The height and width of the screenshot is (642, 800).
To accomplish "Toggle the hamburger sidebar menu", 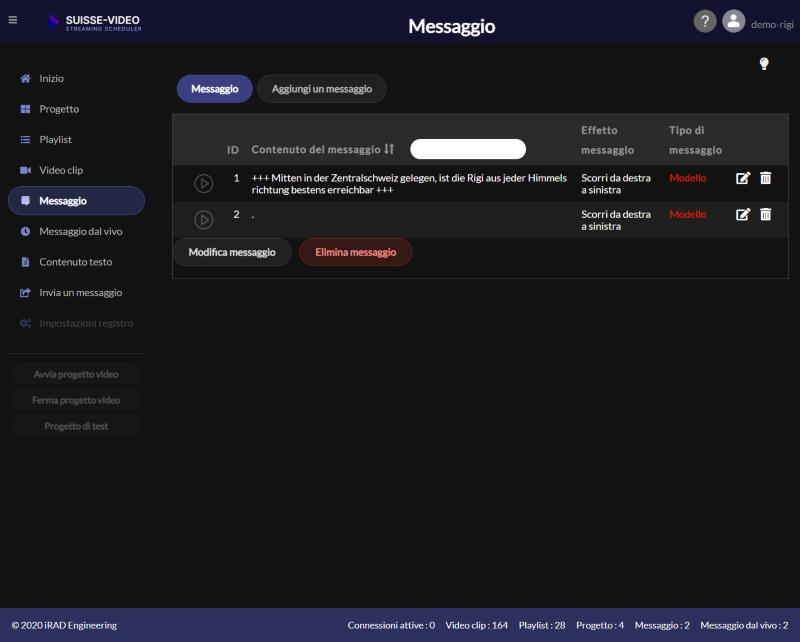I will click(13, 20).
